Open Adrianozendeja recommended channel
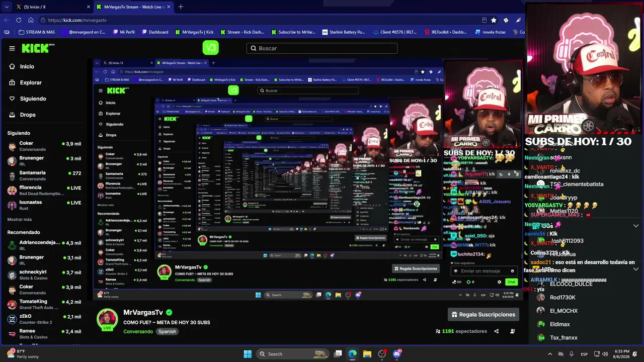This screenshot has width=644, height=362. [45, 245]
